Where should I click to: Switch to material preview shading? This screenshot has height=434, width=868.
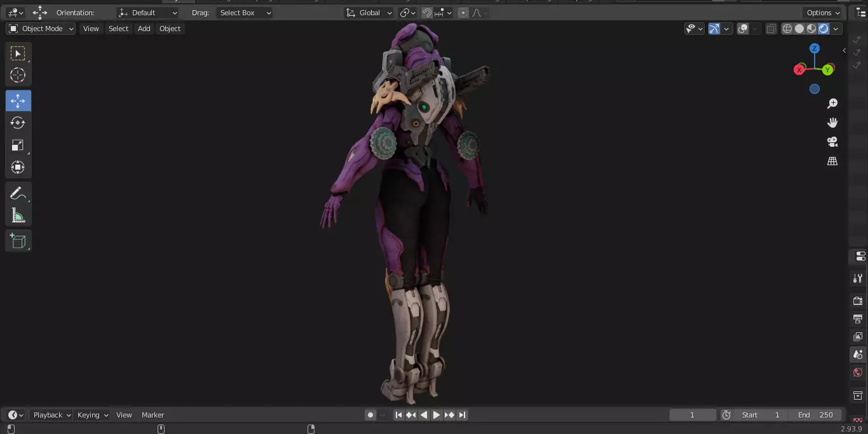(x=811, y=29)
